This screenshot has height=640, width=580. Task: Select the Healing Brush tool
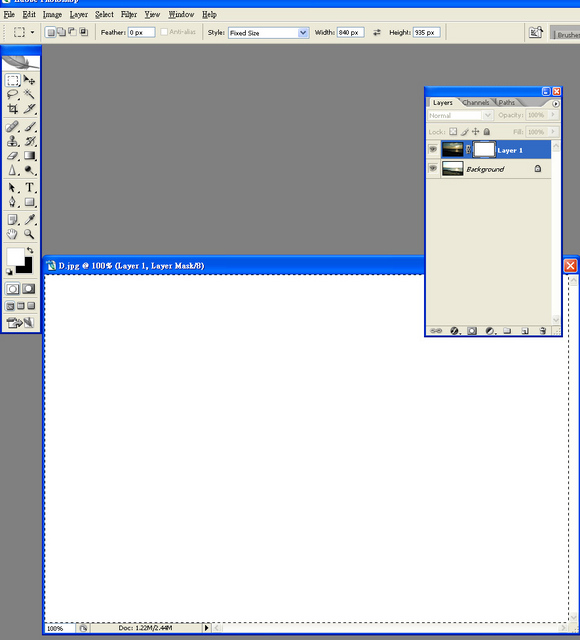(x=13, y=127)
